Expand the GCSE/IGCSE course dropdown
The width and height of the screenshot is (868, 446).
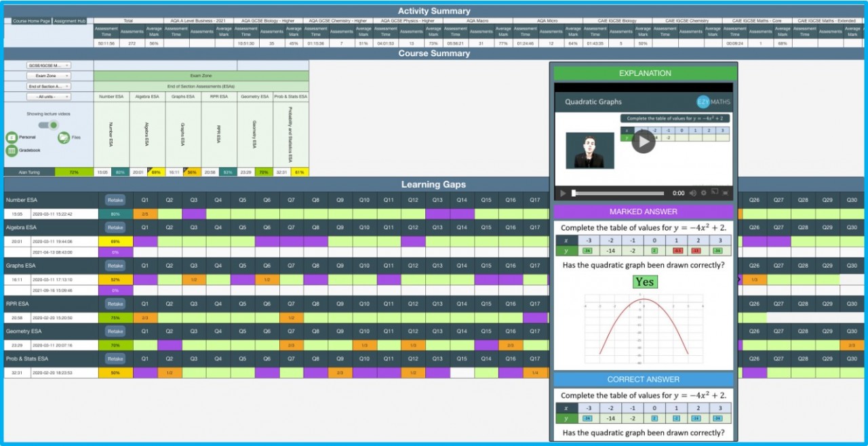[x=48, y=66]
